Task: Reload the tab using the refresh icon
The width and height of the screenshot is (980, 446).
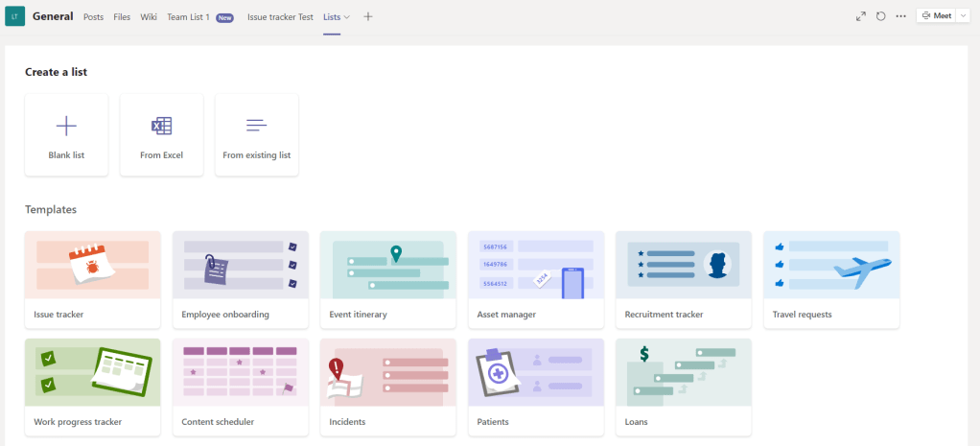Action: tap(880, 16)
